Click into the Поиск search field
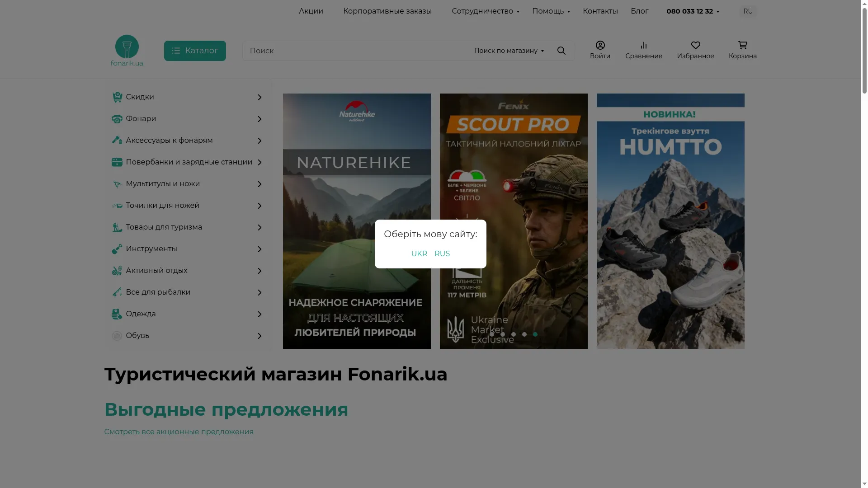Viewport: 868px width, 488px height. point(357,51)
